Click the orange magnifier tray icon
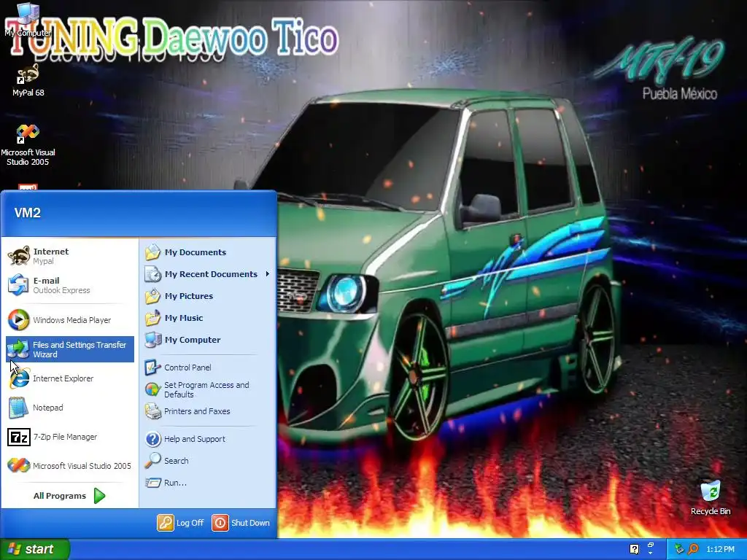 click(693, 549)
